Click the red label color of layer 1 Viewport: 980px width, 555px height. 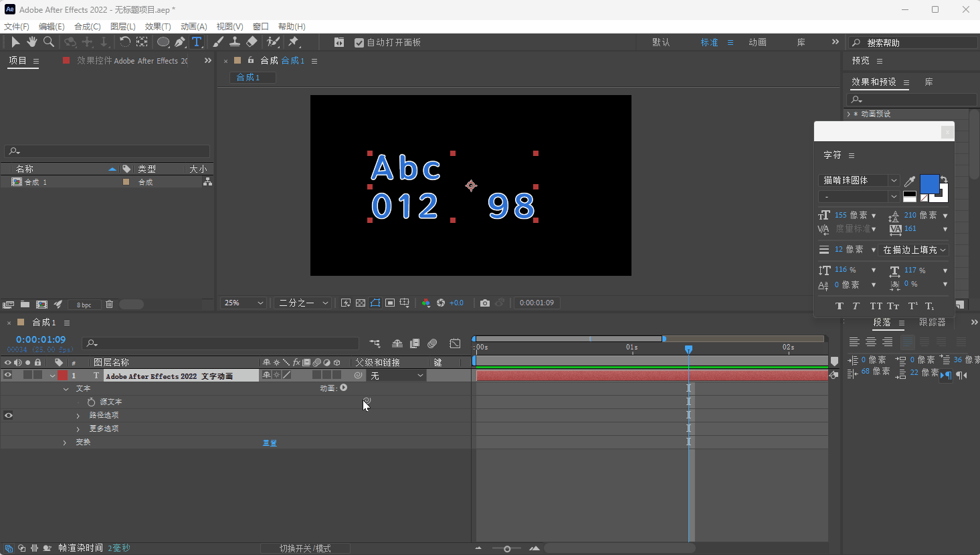pyautogui.click(x=62, y=376)
